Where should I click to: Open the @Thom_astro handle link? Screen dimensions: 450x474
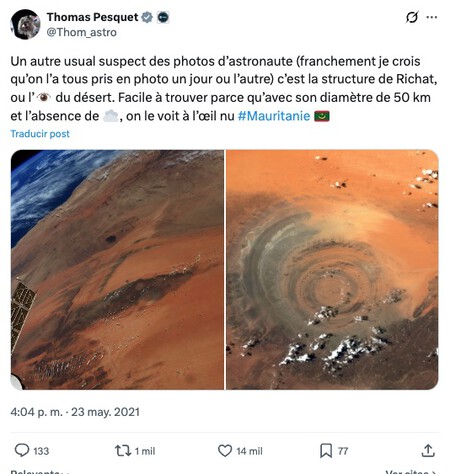[82, 33]
